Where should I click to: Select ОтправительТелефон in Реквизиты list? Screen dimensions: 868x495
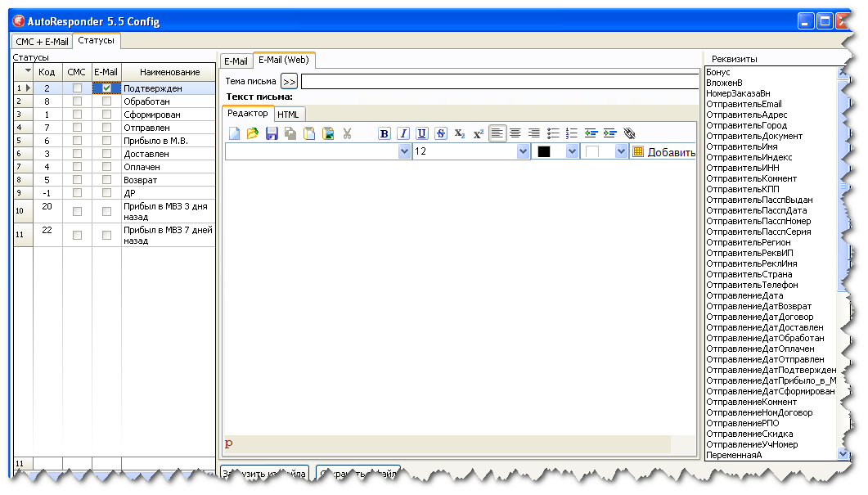pyautogui.click(x=752, y=286)
